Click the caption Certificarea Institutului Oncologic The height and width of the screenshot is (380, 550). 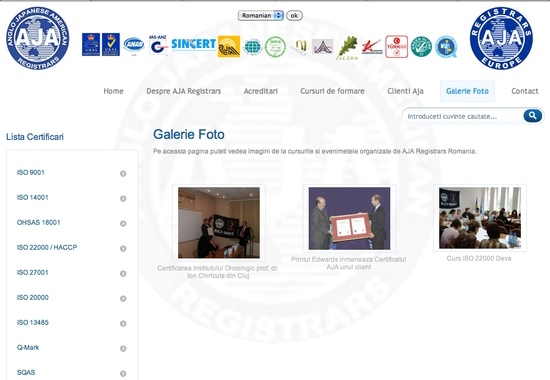(x=218, y=272)
